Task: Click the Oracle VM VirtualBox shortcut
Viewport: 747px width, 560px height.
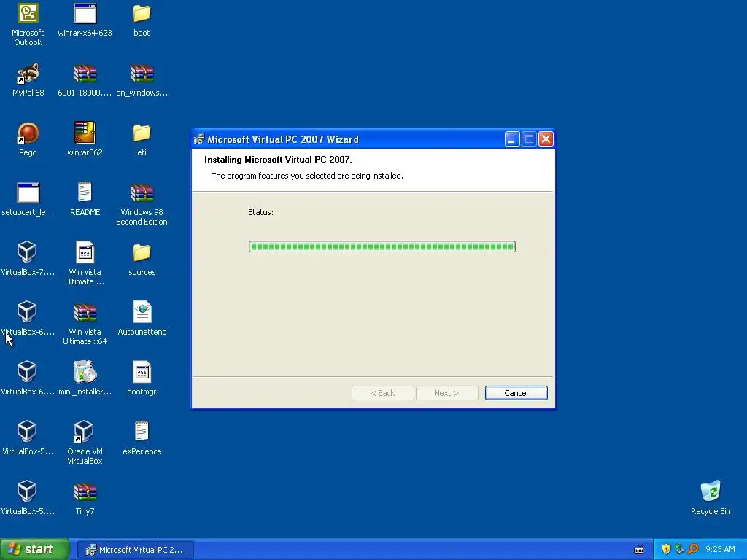Action: pyautogui.click(x=84, y=432)
